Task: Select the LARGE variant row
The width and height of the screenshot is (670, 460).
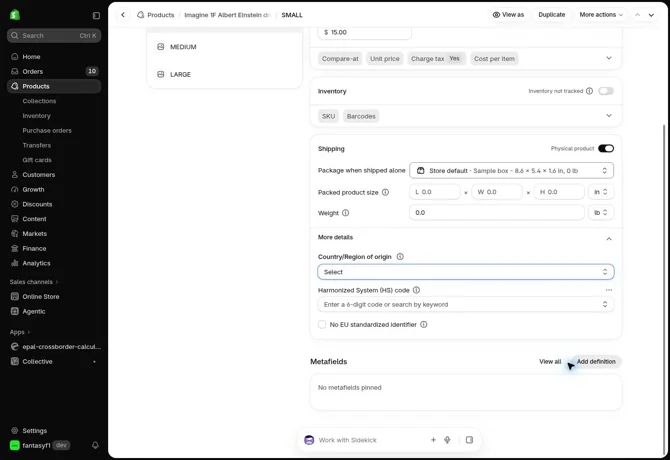Action: click(225, 74)
